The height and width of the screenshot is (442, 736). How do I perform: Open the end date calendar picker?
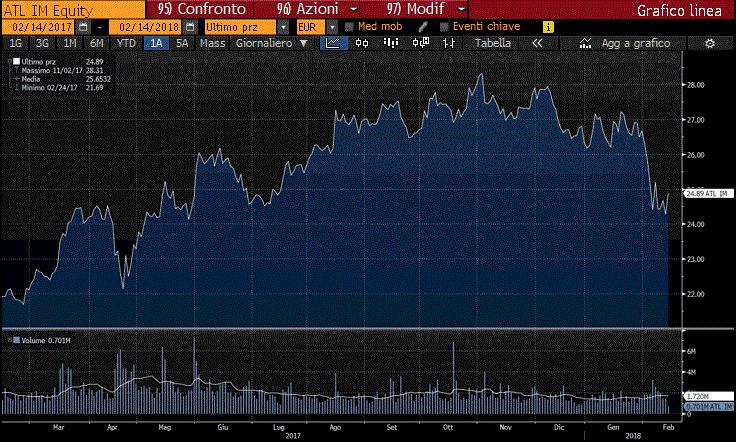pos(190,27)
